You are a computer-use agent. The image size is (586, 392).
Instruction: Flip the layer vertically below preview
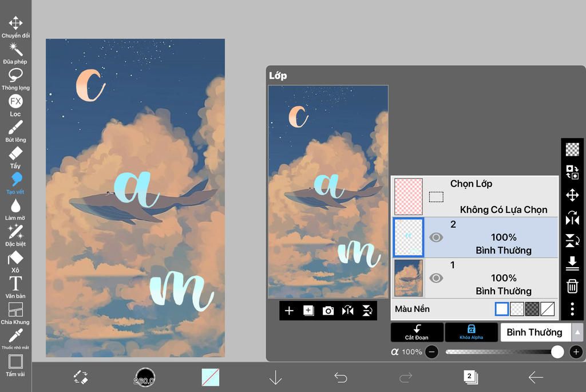367,311
